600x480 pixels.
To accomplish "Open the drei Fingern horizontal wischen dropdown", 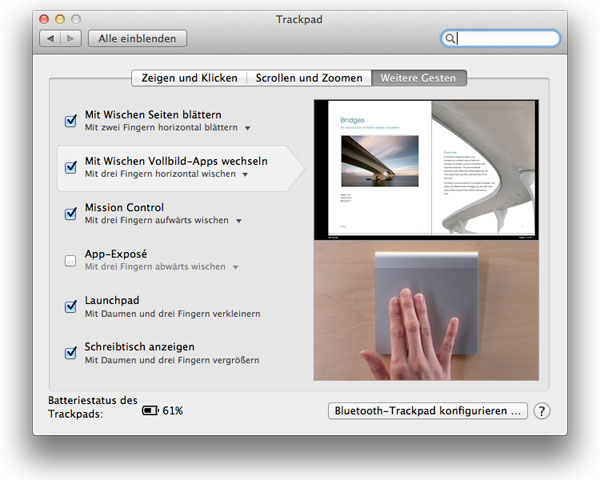I will click(x=245, y=175).
